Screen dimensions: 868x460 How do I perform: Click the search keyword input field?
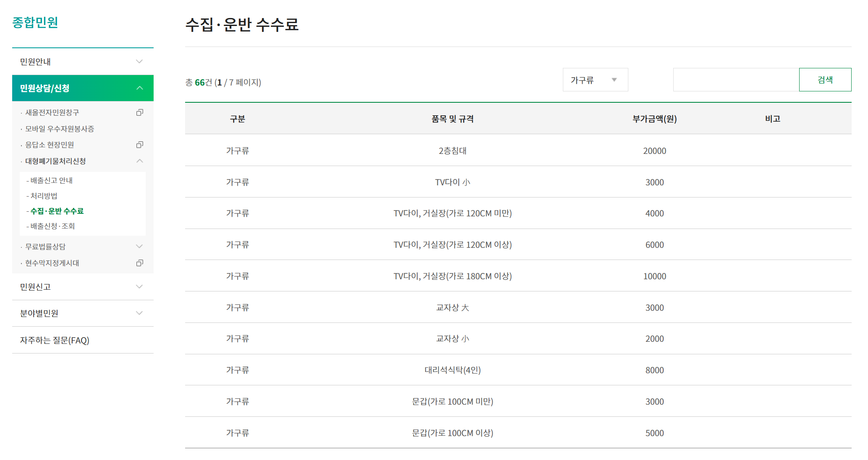(736, 80)
